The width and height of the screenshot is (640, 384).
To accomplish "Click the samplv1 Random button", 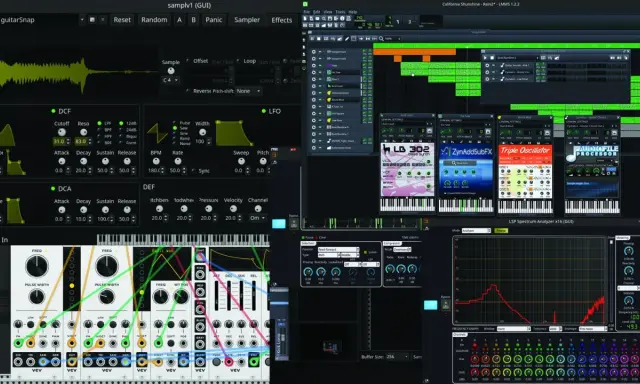I will pyautogui.click(x=154, y=20).
